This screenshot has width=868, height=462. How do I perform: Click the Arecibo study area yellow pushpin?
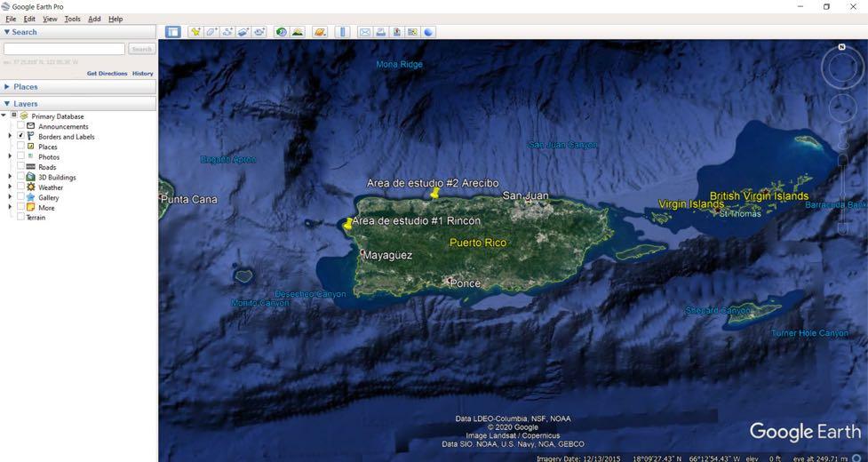click(434, 193)
